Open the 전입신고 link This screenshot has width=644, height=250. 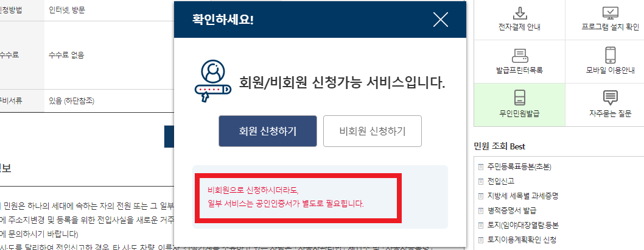tap(501, 181)
